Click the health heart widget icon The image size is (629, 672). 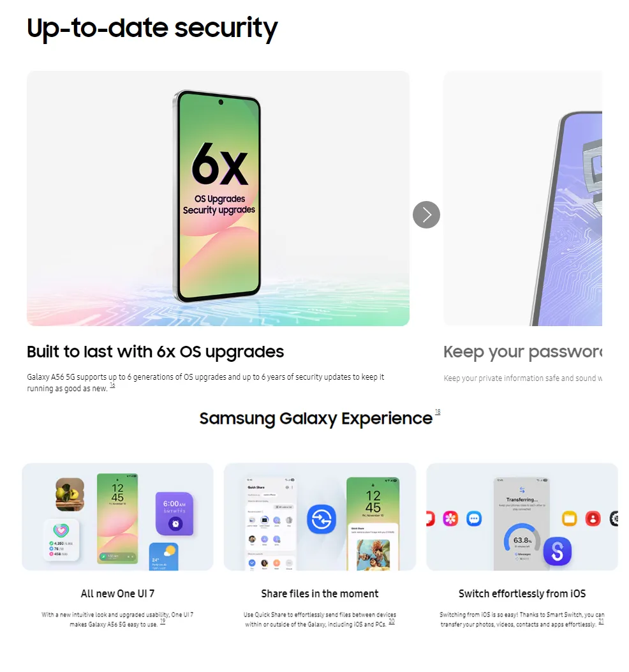[61, 531]
